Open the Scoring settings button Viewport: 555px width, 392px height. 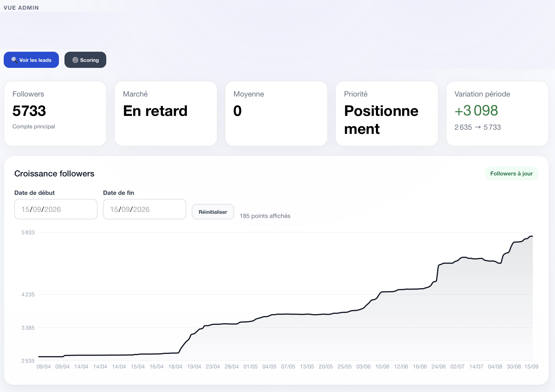[x=85, y=60]
